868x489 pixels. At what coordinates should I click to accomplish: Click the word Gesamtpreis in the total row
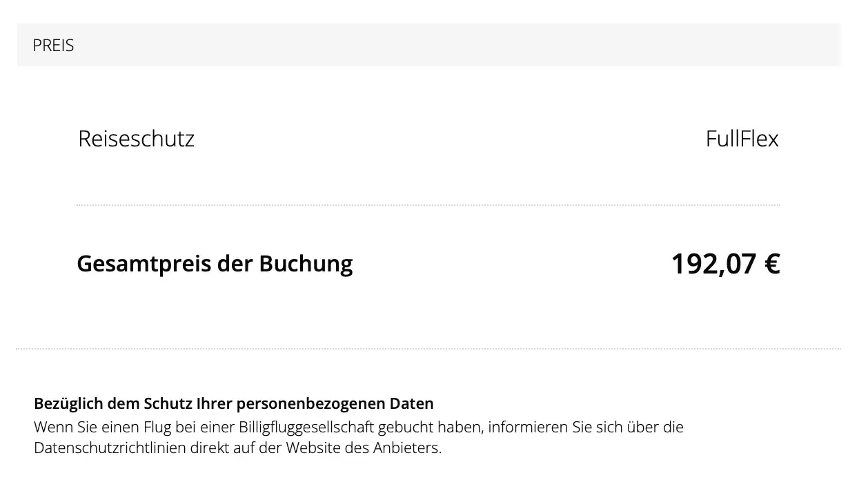click(144, 264)
